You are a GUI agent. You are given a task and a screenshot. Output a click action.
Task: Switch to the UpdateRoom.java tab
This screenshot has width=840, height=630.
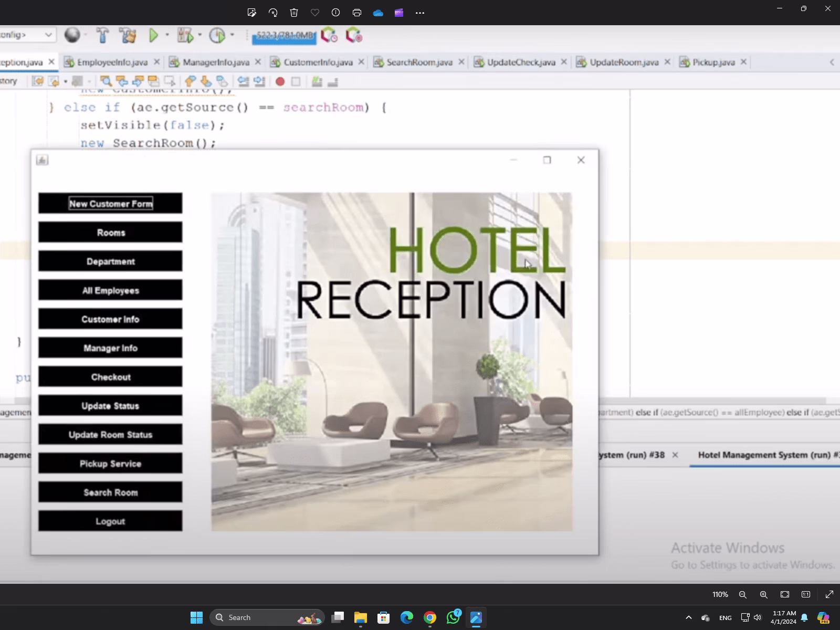coord(624,62)
